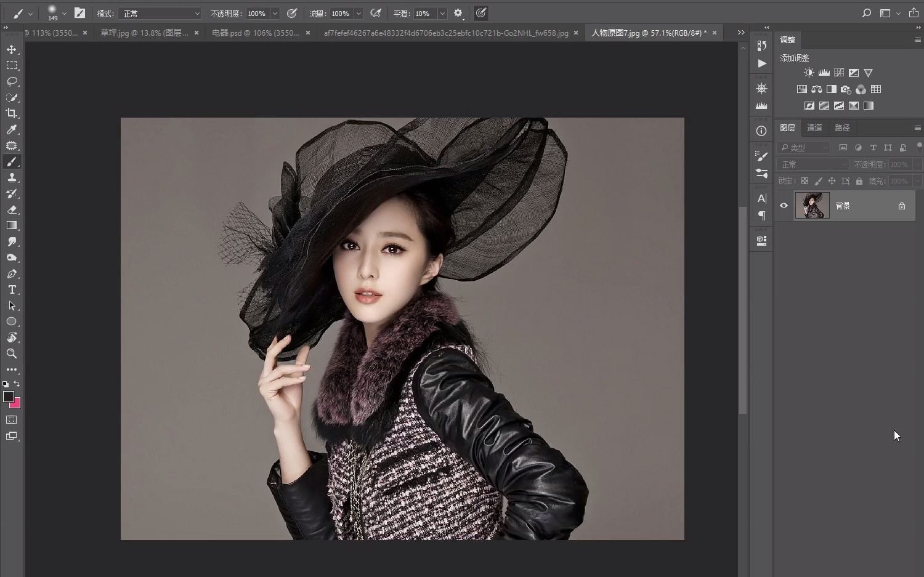Select the Path Selection arrow tool
924x577 pixels.
coord(12,305)
